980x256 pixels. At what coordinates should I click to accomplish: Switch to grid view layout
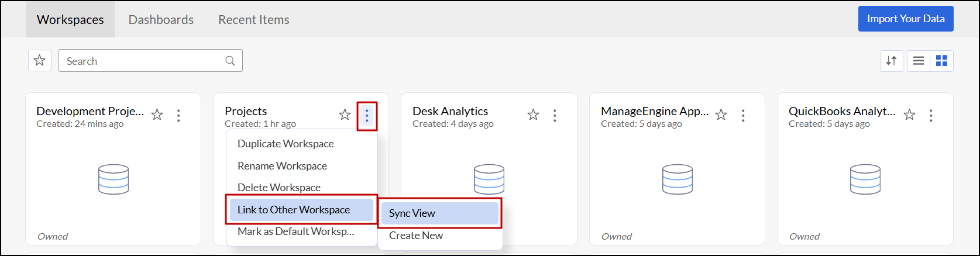pyautogui.click(x=941, y=61)
